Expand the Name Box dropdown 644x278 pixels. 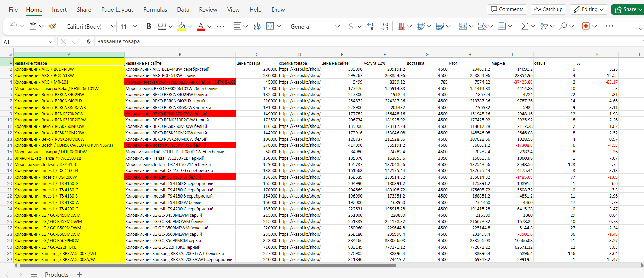click(x=50, y=42)
